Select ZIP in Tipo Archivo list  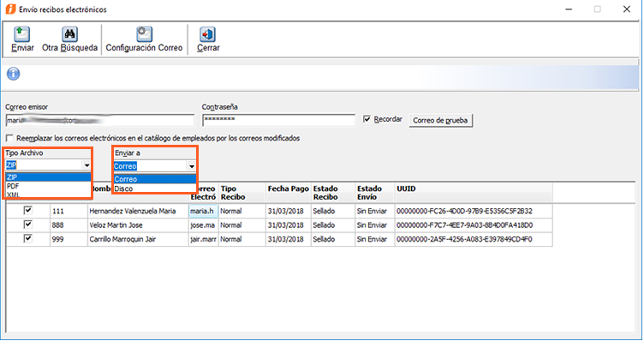(x=48, y=177)
